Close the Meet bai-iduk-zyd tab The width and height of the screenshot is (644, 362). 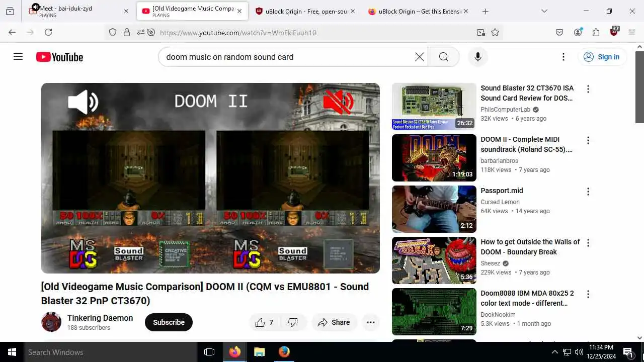click(126, 11)
